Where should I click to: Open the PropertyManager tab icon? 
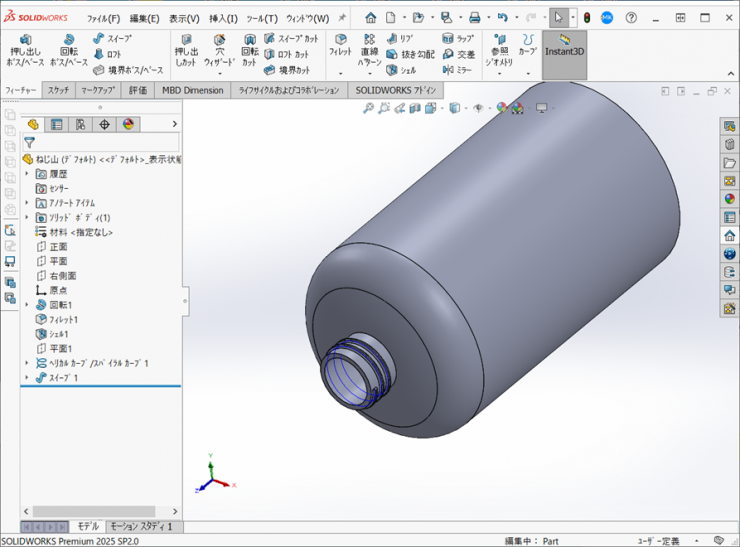tap(56, 125)
